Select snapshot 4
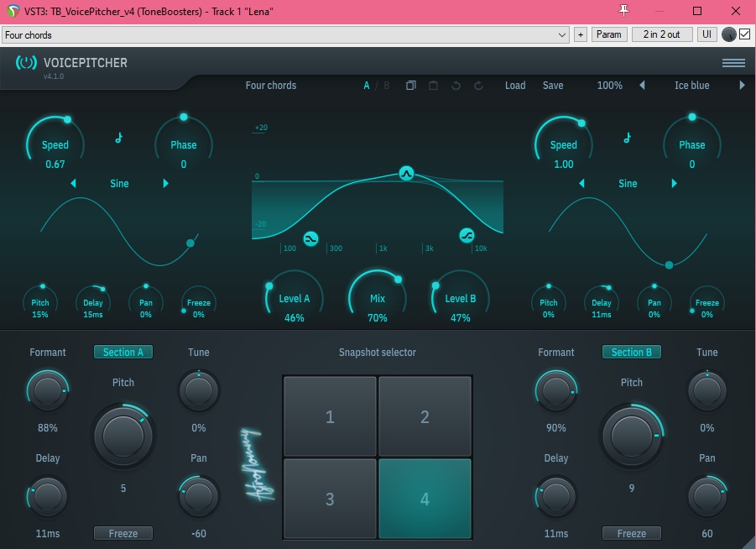Viewport: 756px width, 549px height. (425, 499)
